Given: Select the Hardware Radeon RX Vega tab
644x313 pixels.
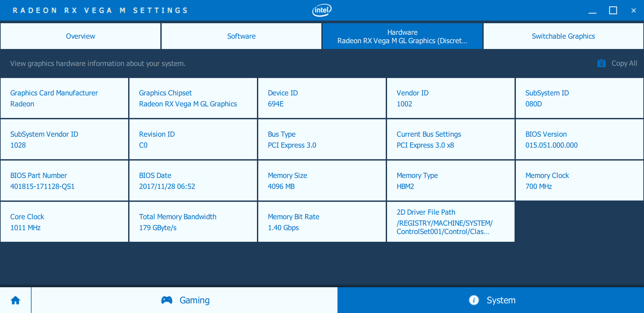Looking at the screenshot, I should pyautogui.click(x=402, y=36).
